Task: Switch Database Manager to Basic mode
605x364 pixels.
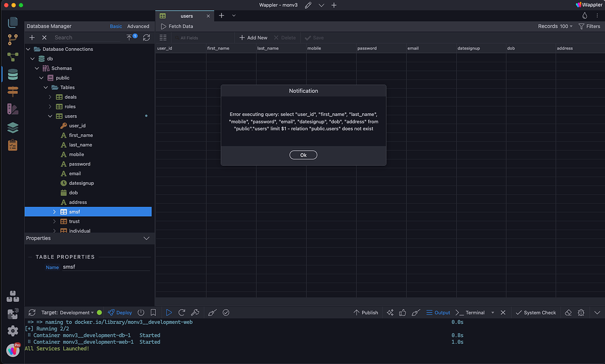Action: click(116, 26)
